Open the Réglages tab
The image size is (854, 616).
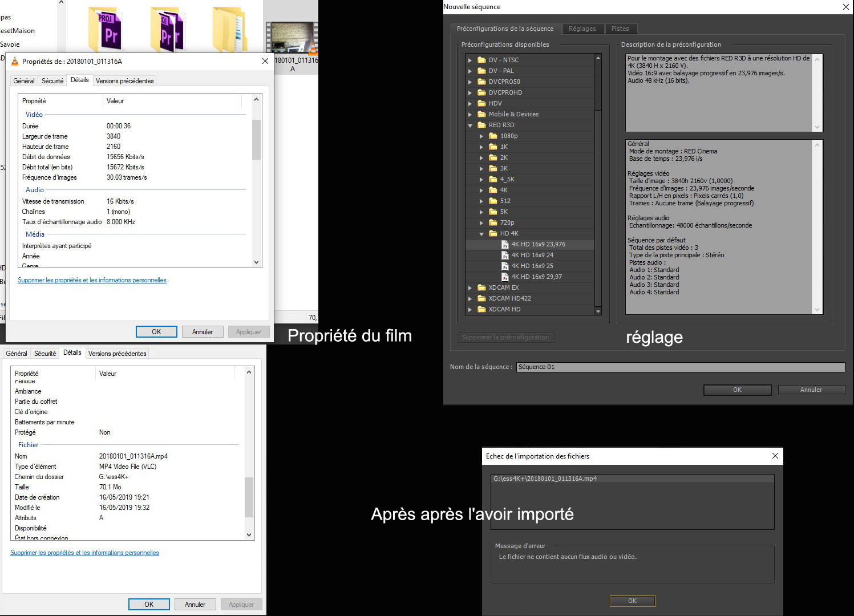pyautogui.click(x=582, y=29)
